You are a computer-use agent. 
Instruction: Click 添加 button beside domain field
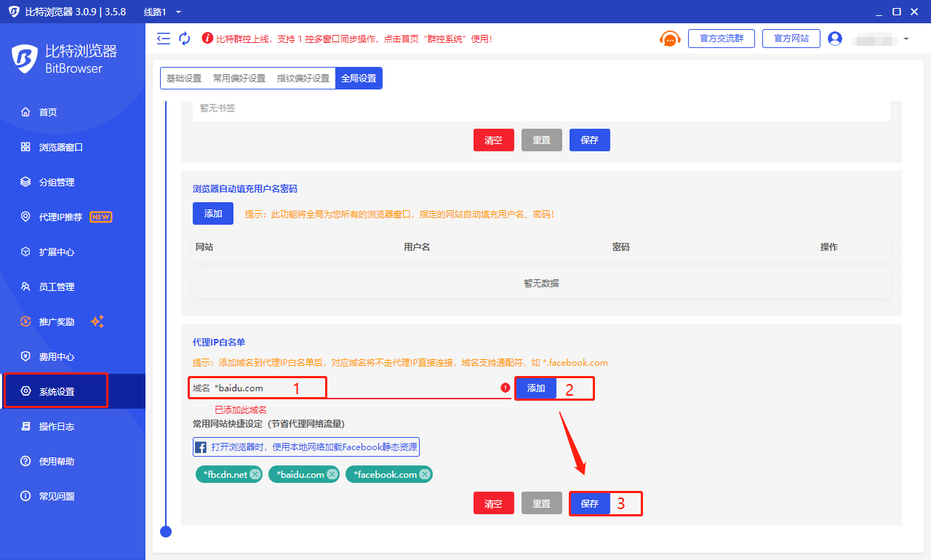pos(536,388)
